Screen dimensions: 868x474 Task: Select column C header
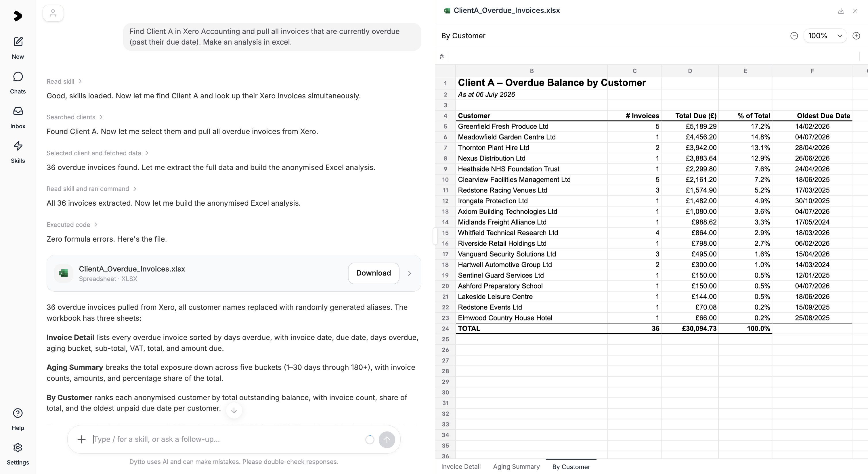[634, 71]
